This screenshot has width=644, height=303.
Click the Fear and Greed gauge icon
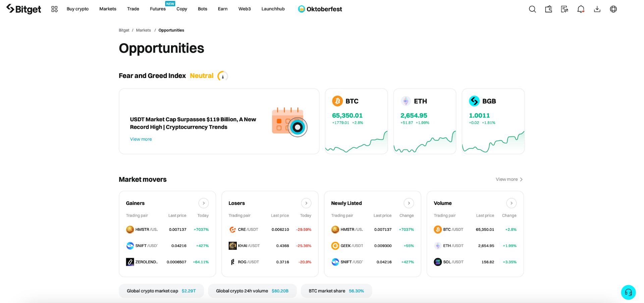tap(223, 76)
